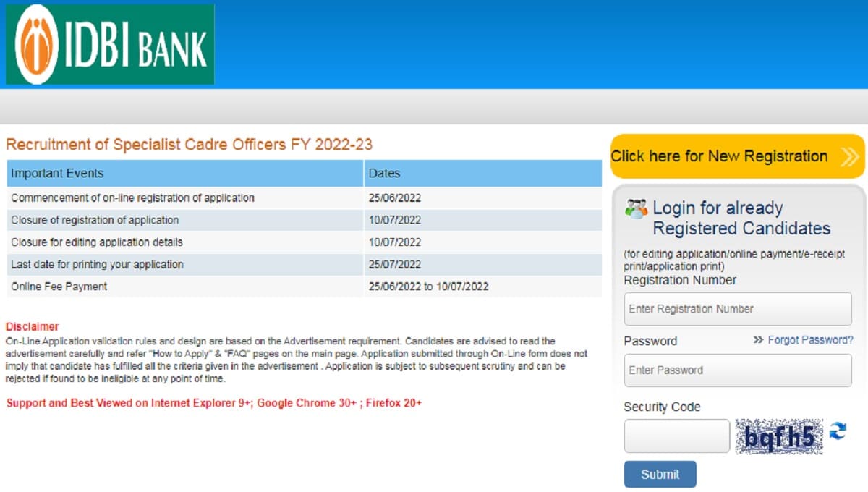Select the Last date for printing row

[97, 264]
